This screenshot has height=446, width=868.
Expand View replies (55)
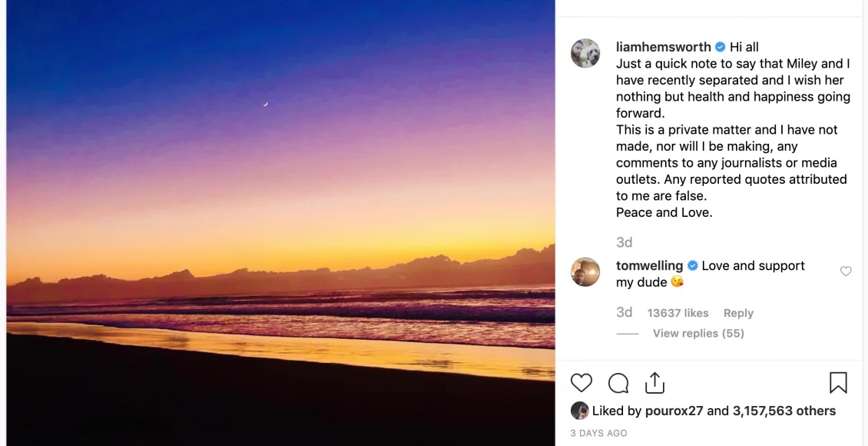(698, 333)
